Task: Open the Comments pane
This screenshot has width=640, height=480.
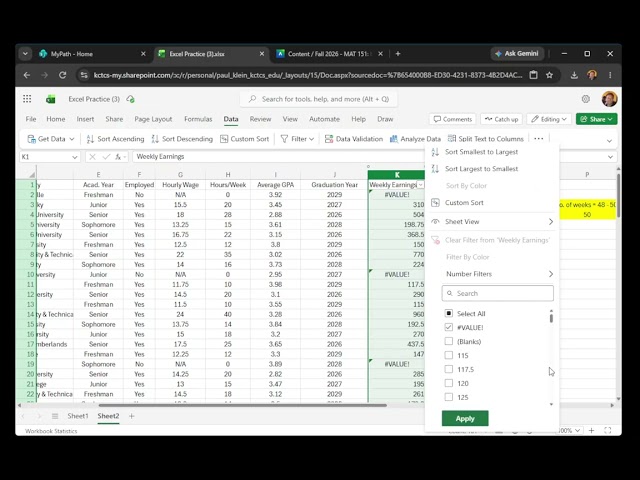Action: coord(452,119)
